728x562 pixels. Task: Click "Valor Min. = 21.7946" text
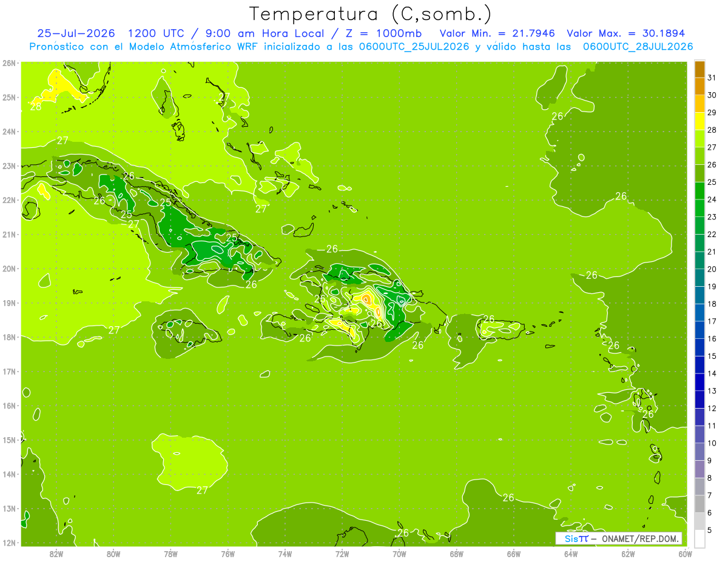[497, 33]
